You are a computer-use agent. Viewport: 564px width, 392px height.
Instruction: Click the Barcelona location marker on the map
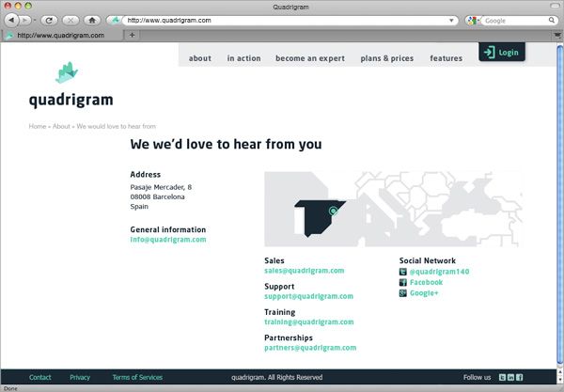coord(334,211)
